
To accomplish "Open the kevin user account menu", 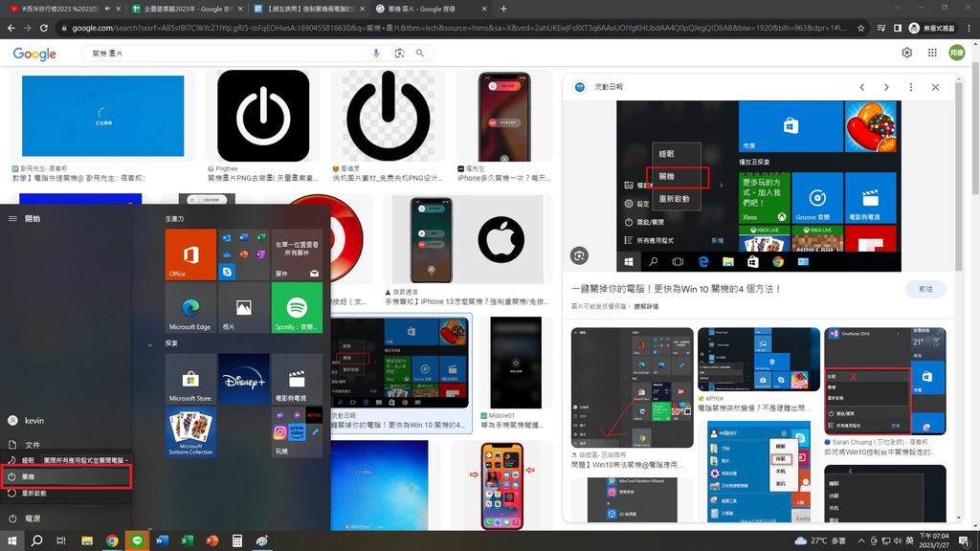I will [x=66, y=421].
